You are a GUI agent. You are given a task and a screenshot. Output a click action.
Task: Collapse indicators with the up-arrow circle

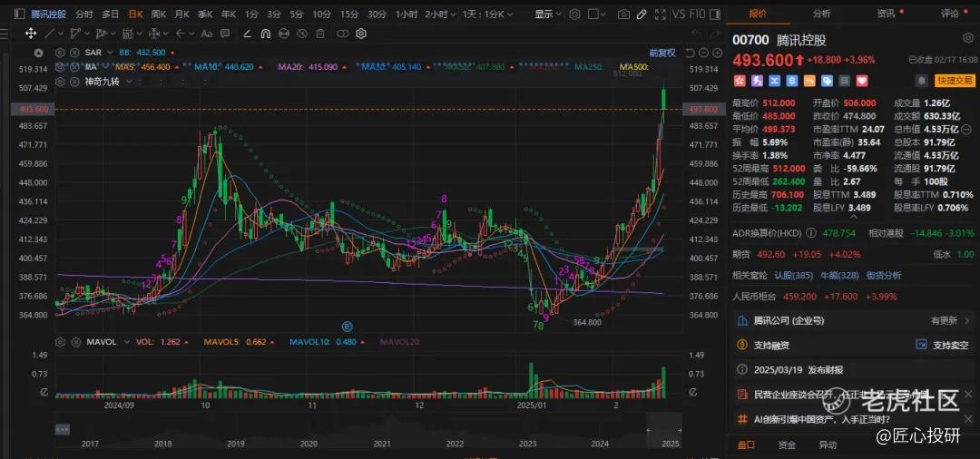coord(39,54)
